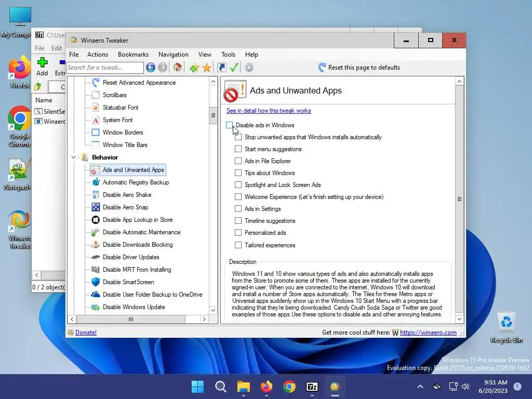
Task: Select the System Font icon
Action: pyautogui.click(x=96, y=120)
